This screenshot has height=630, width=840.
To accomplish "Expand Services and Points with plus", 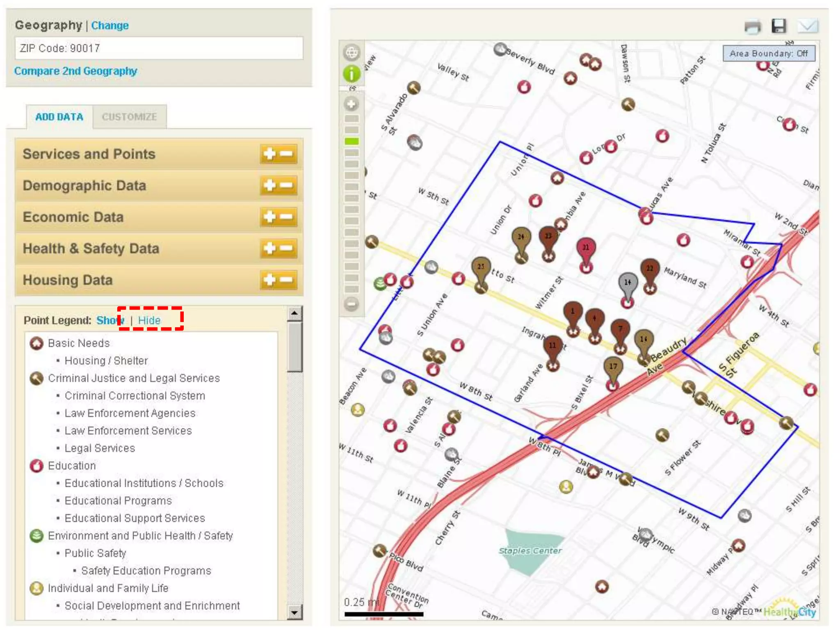I will coord(269,154).
